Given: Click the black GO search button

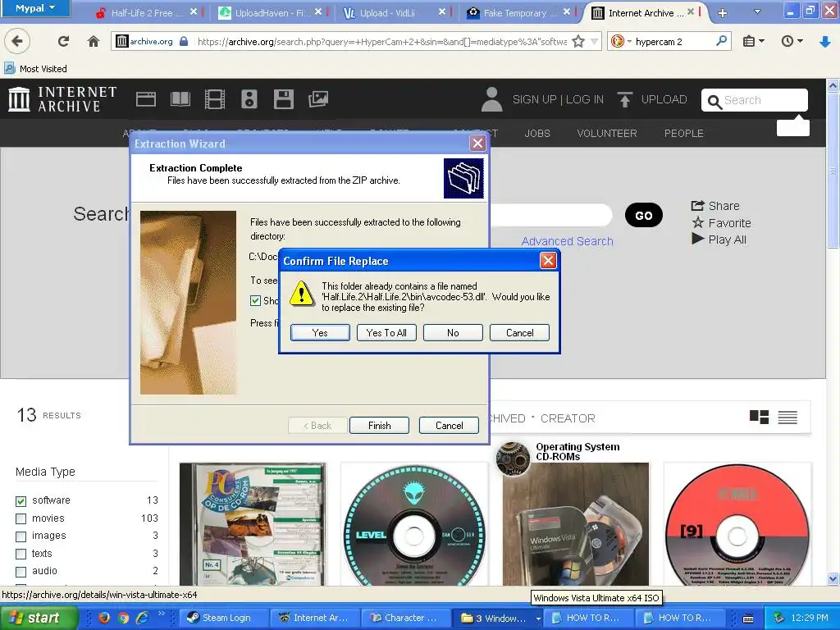Looking at the screenshot, I should [643, 216].
